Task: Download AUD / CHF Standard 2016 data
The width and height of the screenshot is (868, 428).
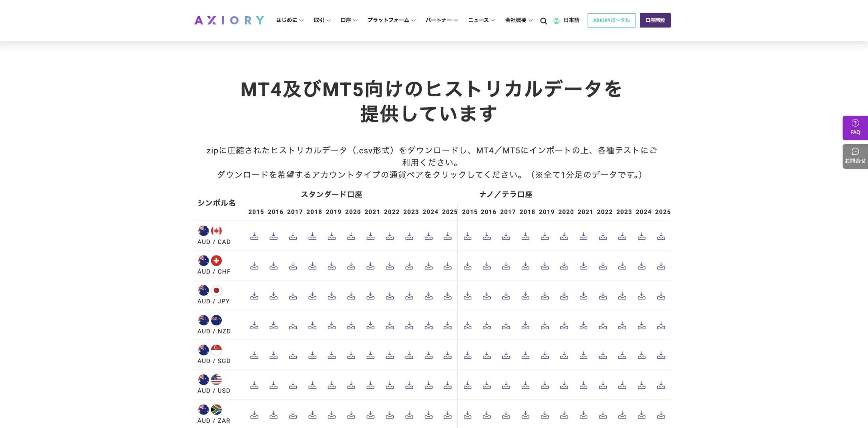Action: pos(274,266)
